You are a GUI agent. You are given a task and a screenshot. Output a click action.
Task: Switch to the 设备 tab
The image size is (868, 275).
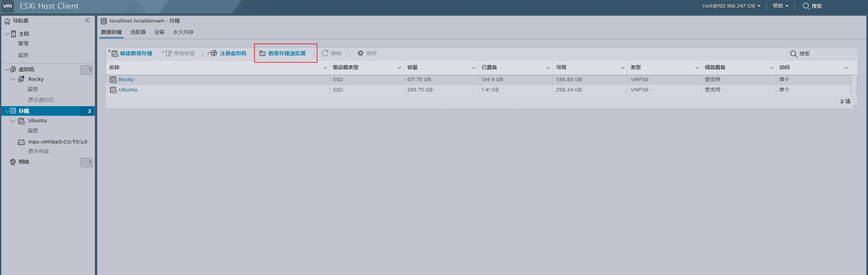coord(159,32)
